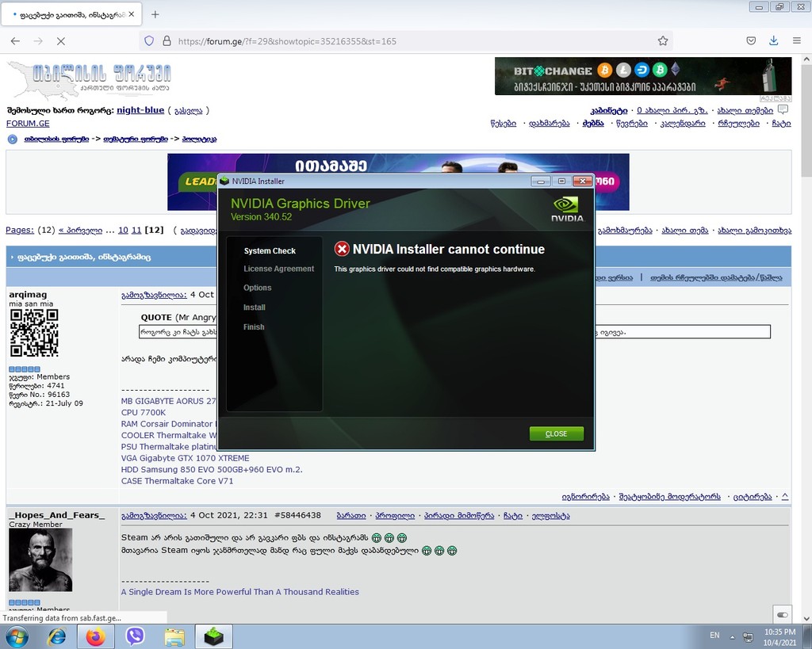Viewport: 812px width, 649px height.
Task: Click the network tray icon
Action: [x=748, y=636]
